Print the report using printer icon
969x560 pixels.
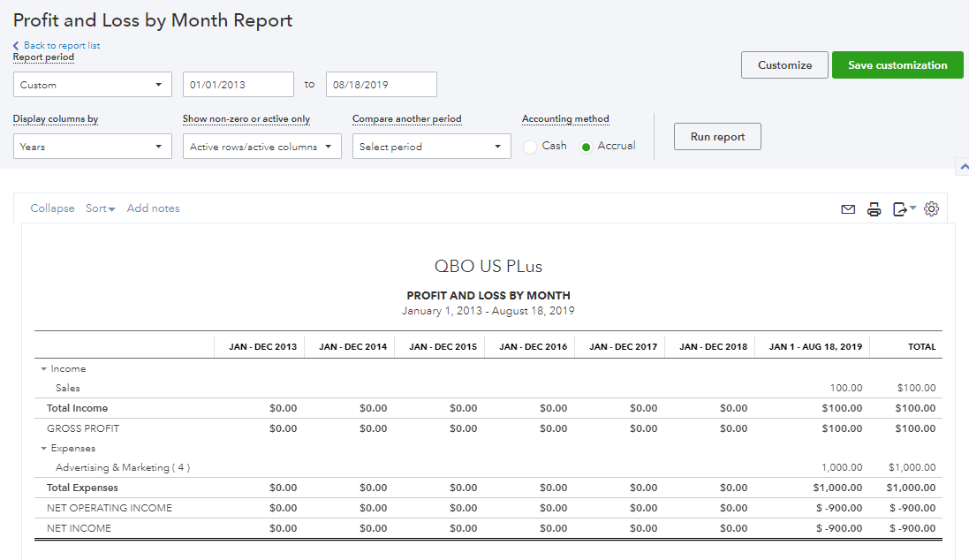pyautogui.click(x=874, y=209)
